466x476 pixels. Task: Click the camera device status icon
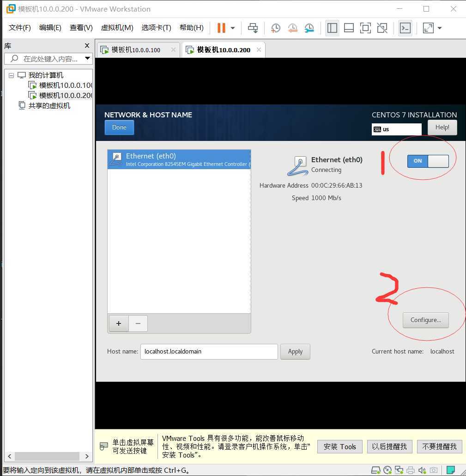434,470
